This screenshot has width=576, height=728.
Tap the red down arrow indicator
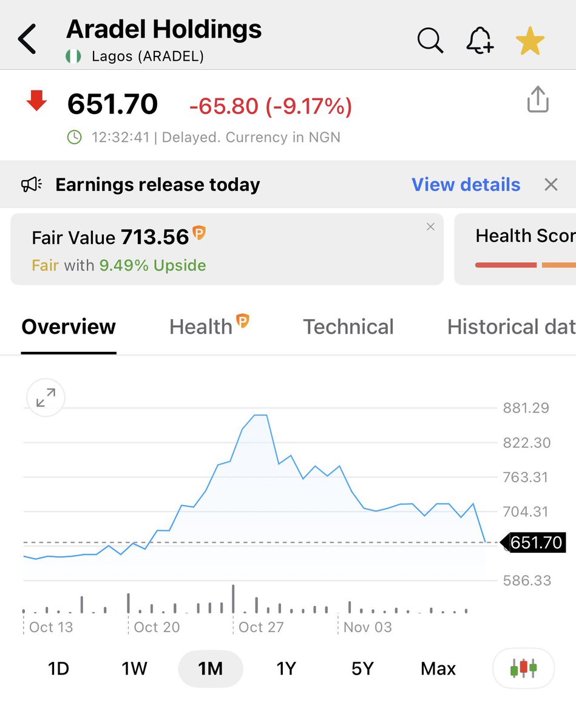(37, 101)
